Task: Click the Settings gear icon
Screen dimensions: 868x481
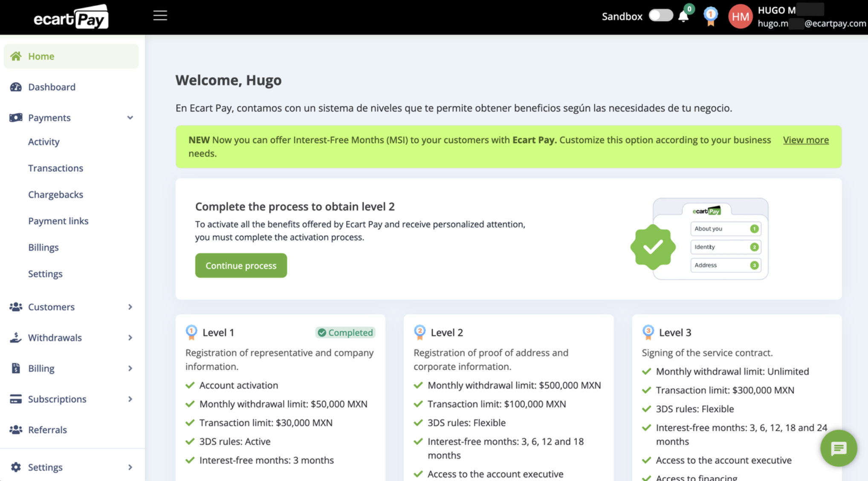Action: click(16, 467)
